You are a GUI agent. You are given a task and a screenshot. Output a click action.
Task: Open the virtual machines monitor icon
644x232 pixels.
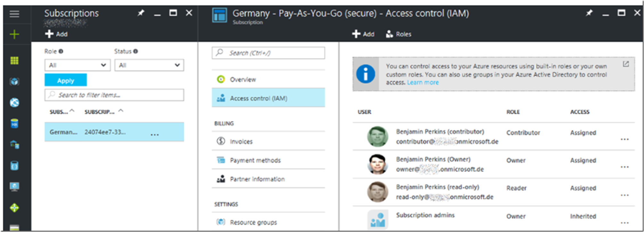click(x=14, y=187)
